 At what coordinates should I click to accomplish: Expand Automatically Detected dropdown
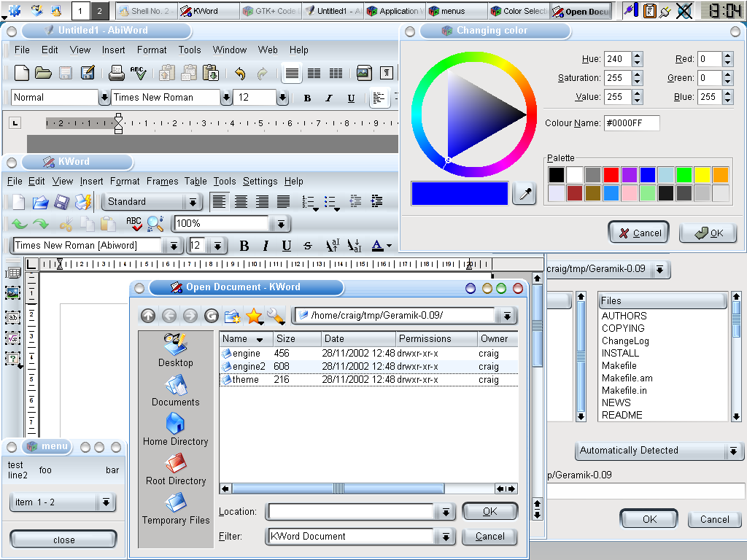pyautogui.click(x=734, y=451)
